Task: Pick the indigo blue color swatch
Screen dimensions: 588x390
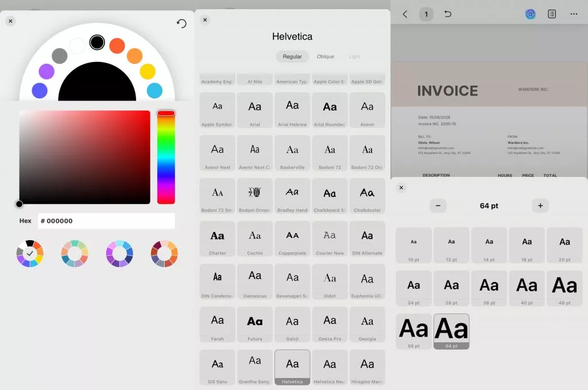Action: pyautogui.click(x=40, y=91)
